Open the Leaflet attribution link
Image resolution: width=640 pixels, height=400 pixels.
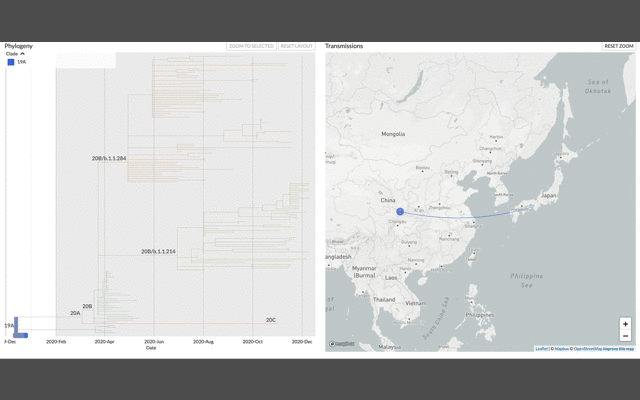point(541,349)
